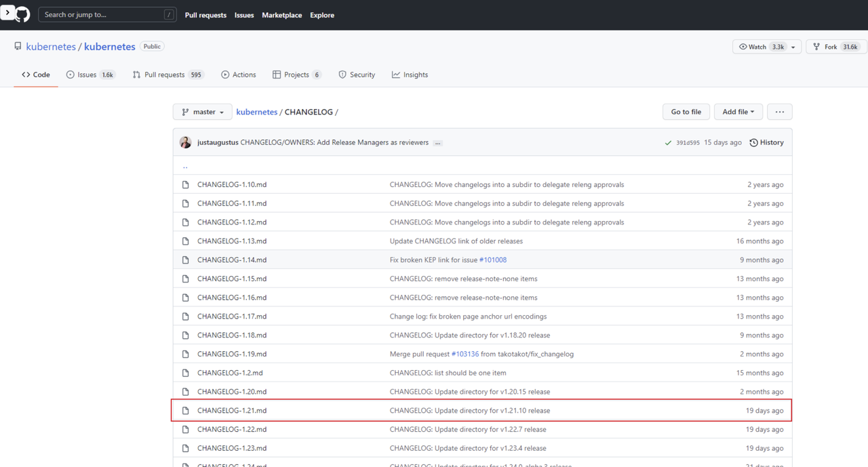Open Explore in top navigation
The height and width of the screenshot is (467, 868).
pyautogui.click(x=322, y=15)
